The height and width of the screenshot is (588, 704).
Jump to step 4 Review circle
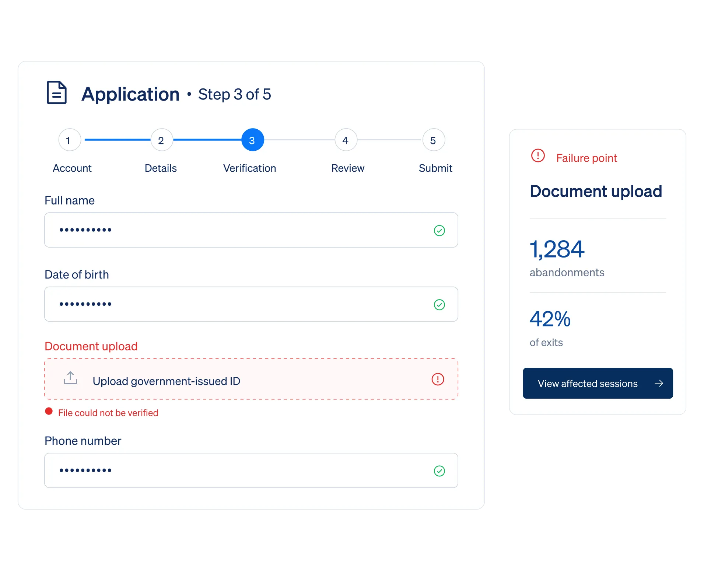click(346, 140)
